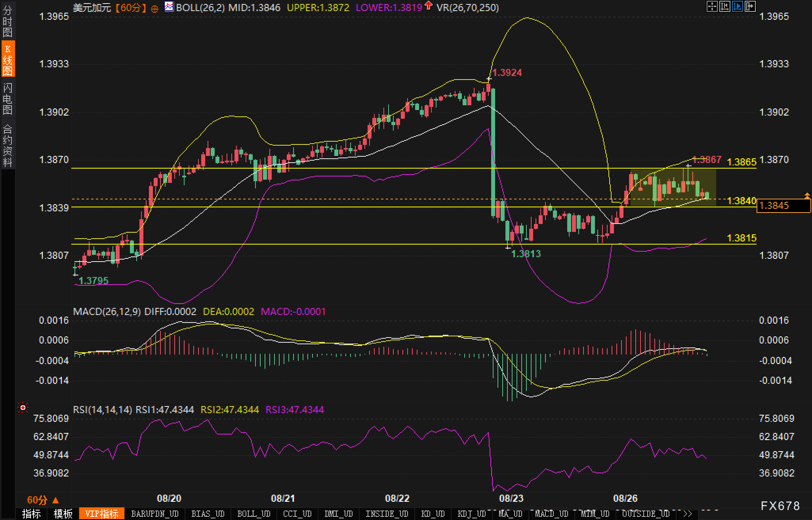Viewport: 812px width, 520px height.
Task: Open the 【60分】 period selector in header
Action: pyautogui.click(x=131, y=8)
